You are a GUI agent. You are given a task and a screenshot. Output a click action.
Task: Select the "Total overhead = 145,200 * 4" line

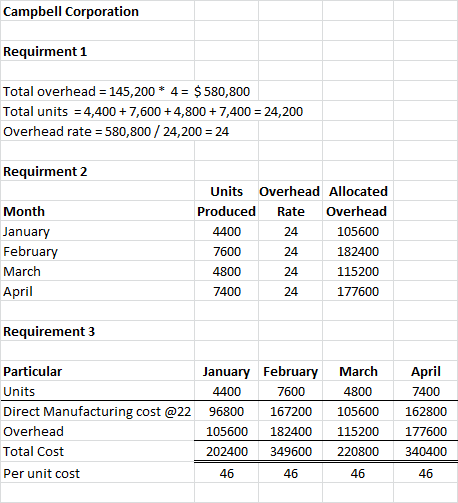[x=126, y=92]
